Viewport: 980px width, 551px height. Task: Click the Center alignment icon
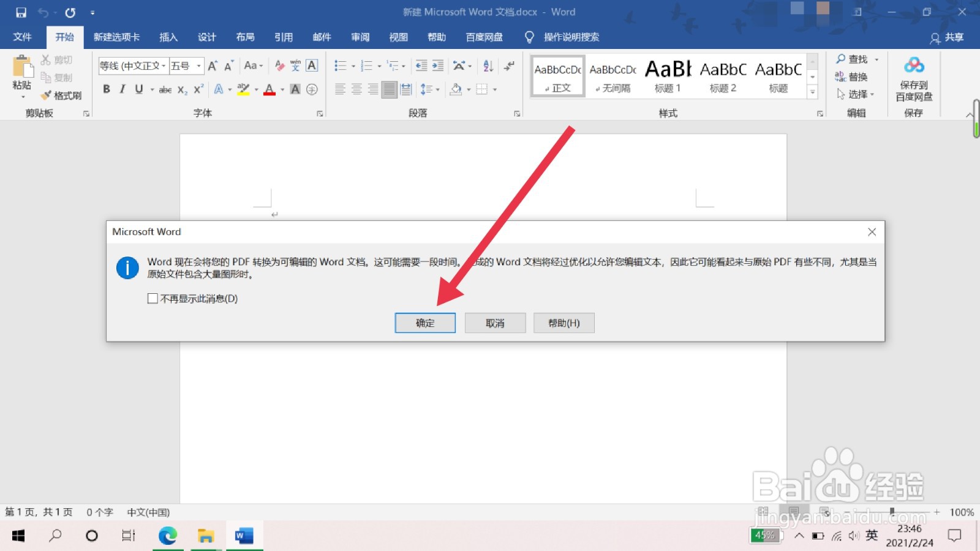pos(356,89)
